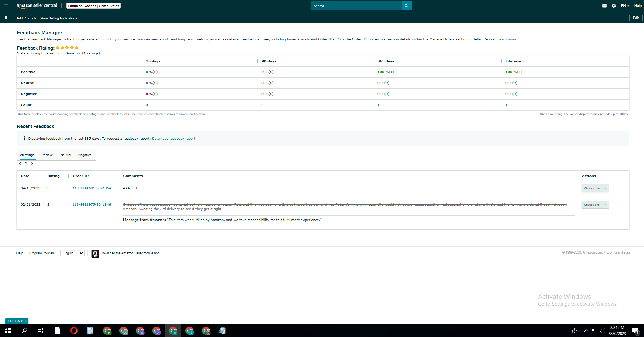Click the bookmark icon in the favorites bar
This screenshot has height=337, width=644.
click(x=6, y=18)
